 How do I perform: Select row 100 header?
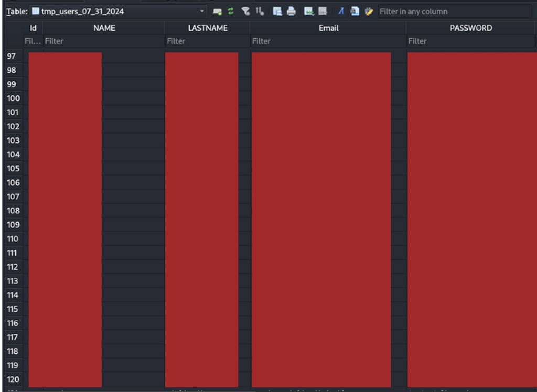[x=14, y=98]
